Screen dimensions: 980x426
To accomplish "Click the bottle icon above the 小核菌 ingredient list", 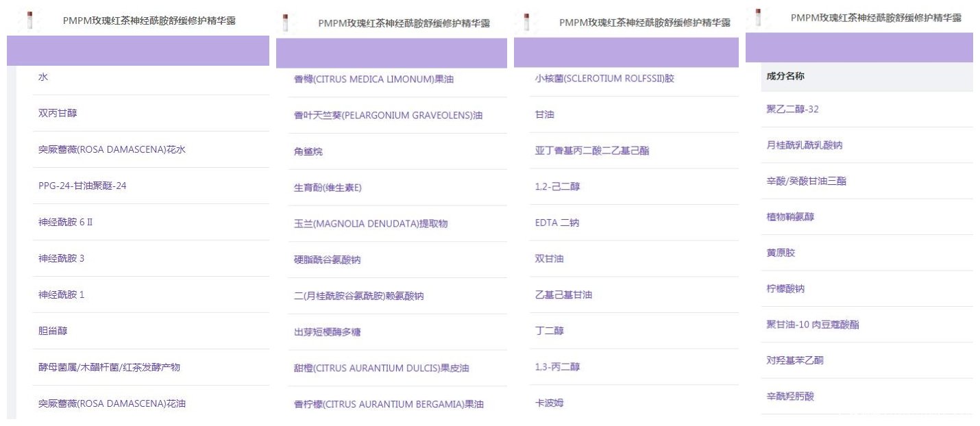I will click(526, 22).
